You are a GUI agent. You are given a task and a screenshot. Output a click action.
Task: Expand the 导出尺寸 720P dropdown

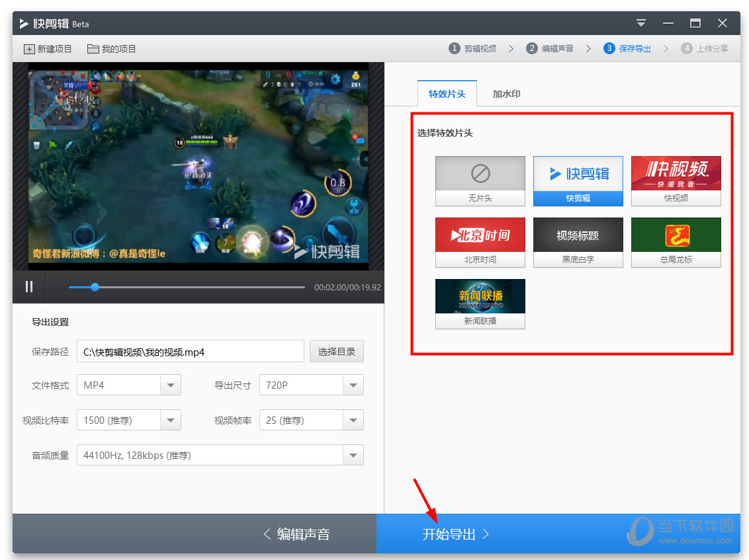(x=353, y=385)
